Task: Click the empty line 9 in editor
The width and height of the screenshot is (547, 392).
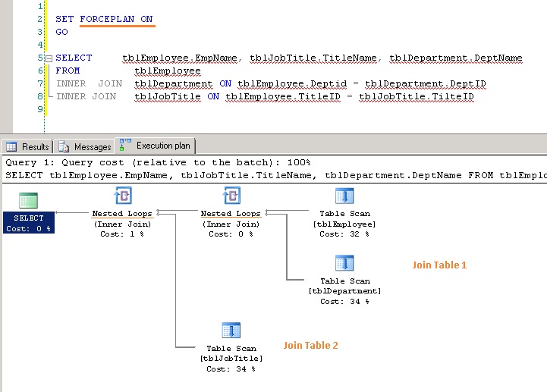Action: tap(228, 110)
